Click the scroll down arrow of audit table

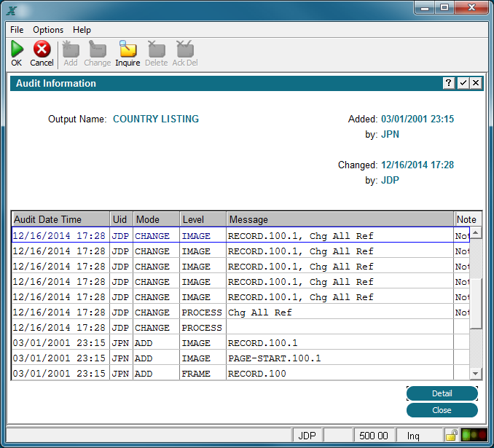(476, 374)
